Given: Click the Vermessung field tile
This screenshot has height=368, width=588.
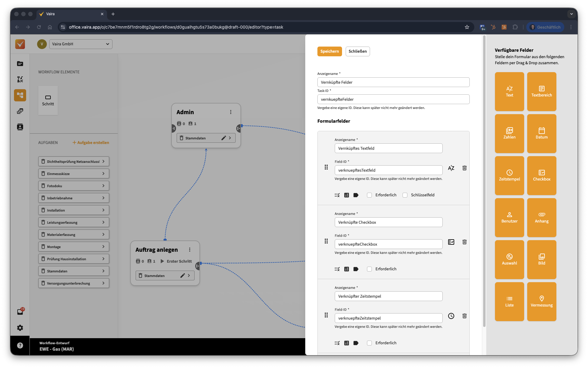Looking at the screenshot, I should [541, 301].
